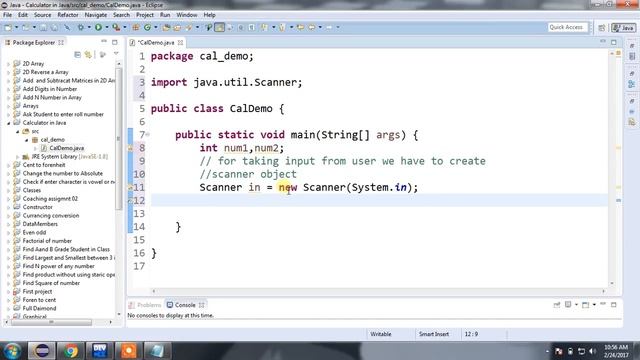
Task: Open the File menu
Action: tap(7, 15)
